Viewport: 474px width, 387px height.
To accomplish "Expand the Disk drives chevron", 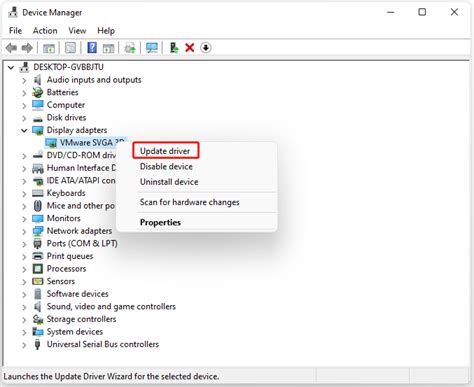I will 24,118.
